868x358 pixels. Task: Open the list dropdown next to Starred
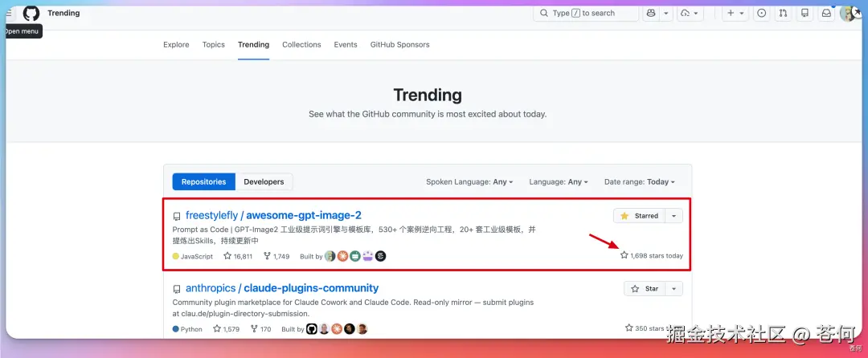point(674,216)
